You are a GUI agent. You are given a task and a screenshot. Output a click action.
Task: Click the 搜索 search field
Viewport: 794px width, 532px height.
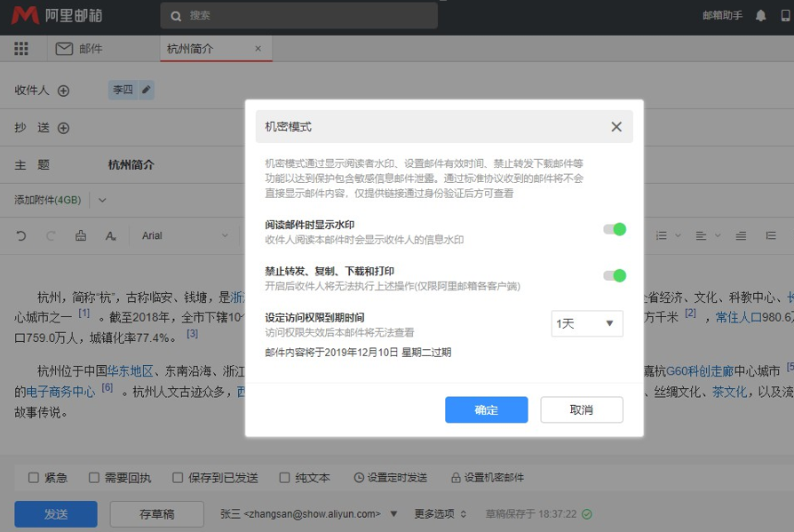(x=298, y=15)
